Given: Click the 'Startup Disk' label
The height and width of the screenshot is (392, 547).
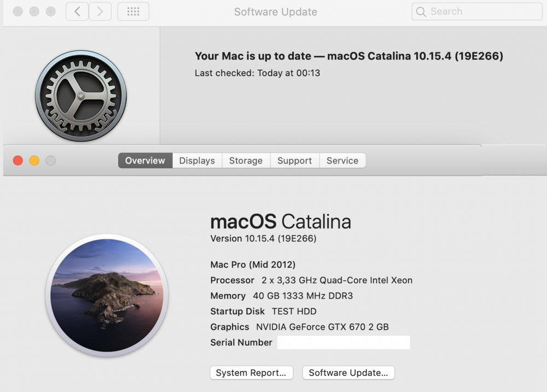Looking at the screenshot, I should [x=237, y=311].
